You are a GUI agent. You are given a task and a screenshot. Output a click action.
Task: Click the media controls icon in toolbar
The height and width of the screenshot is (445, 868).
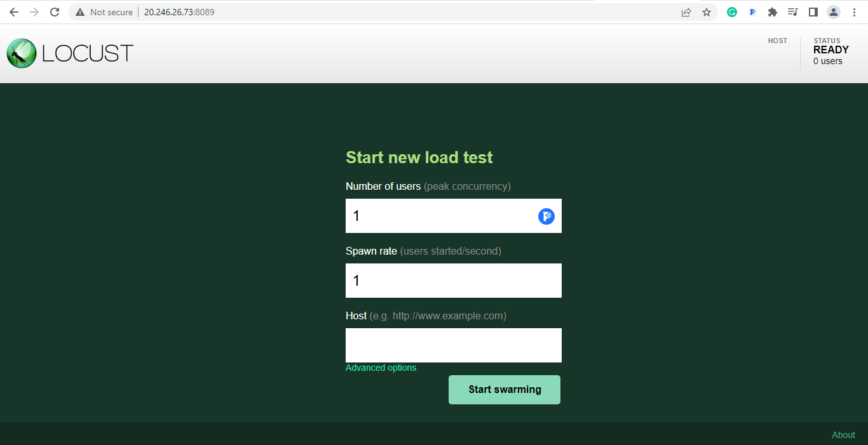coord(792,11)
